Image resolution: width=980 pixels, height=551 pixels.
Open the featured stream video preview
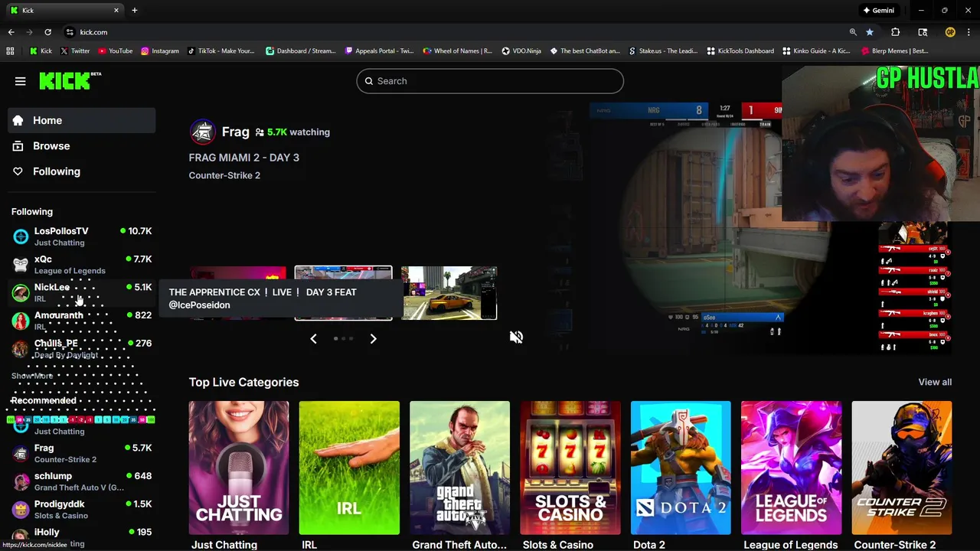click(769, 228)
